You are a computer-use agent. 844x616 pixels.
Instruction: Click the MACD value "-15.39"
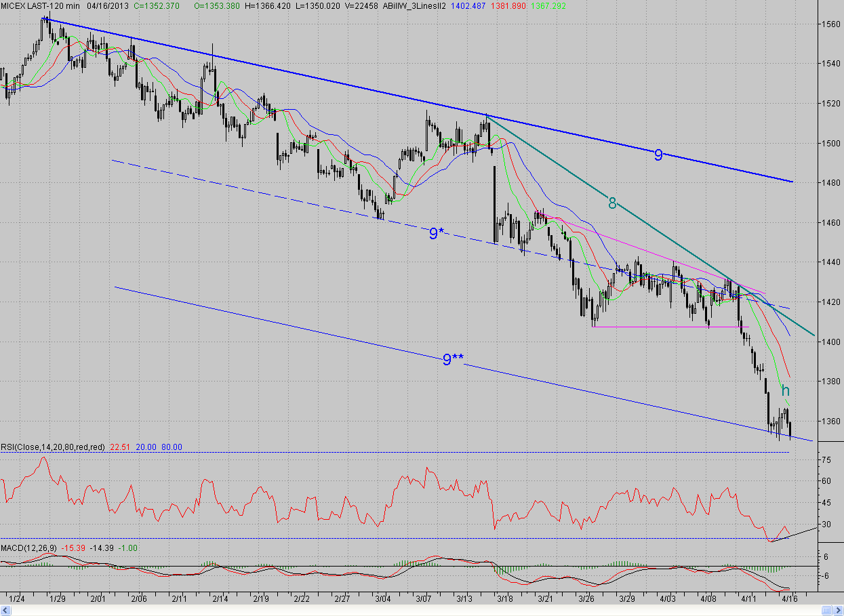pyautogui.click(x=73, y=547)
